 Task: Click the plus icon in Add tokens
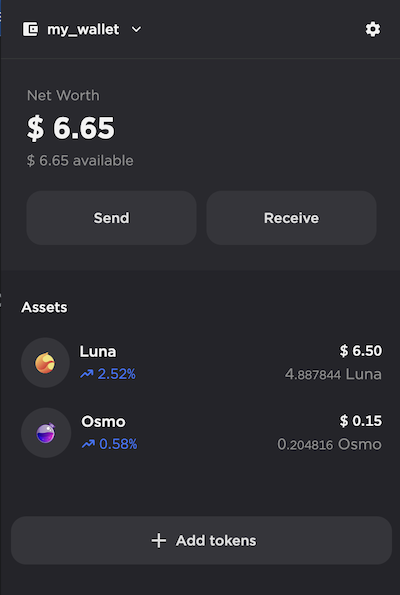point(159,540)
